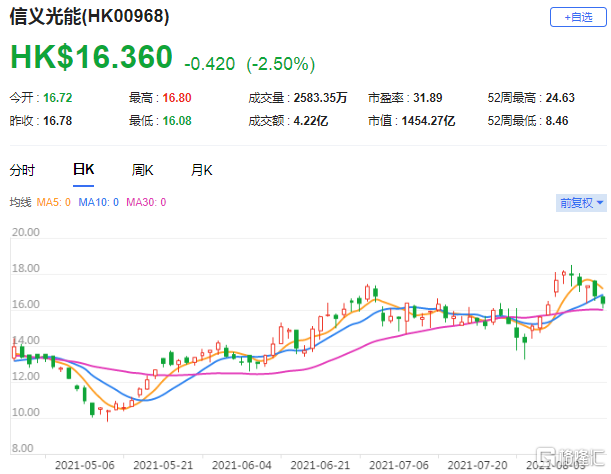
Task: Click the 2021-06-04 date axis label
Action: click(x=242, y=465)
